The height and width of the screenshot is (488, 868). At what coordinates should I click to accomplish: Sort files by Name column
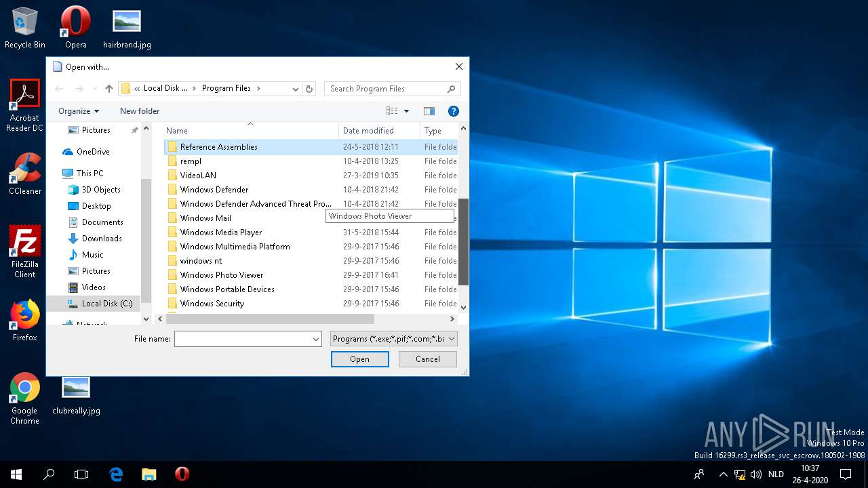pos(252,131)
